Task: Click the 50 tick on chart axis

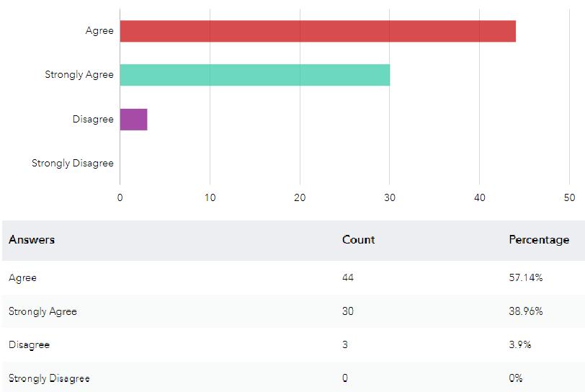Action: pyautogui.click(x=569, y=198)
